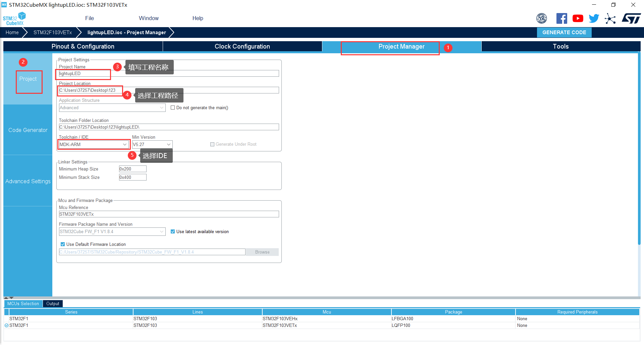The width and height of the screenshot is (644, 345).
Task: Go to Home breadcrumb
Action: [x=12, y=32]
